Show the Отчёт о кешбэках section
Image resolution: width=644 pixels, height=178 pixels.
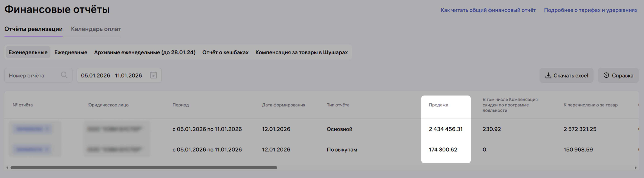coord(225,52)
